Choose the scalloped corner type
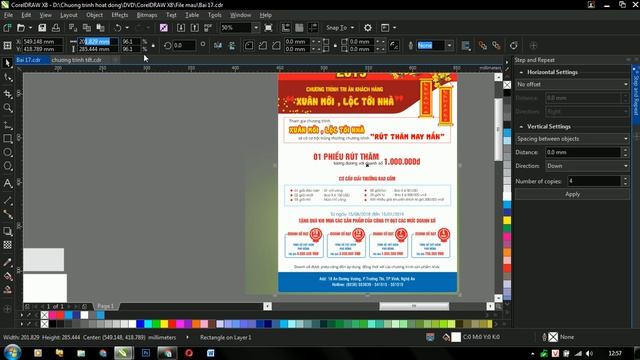 pos(262,45)
